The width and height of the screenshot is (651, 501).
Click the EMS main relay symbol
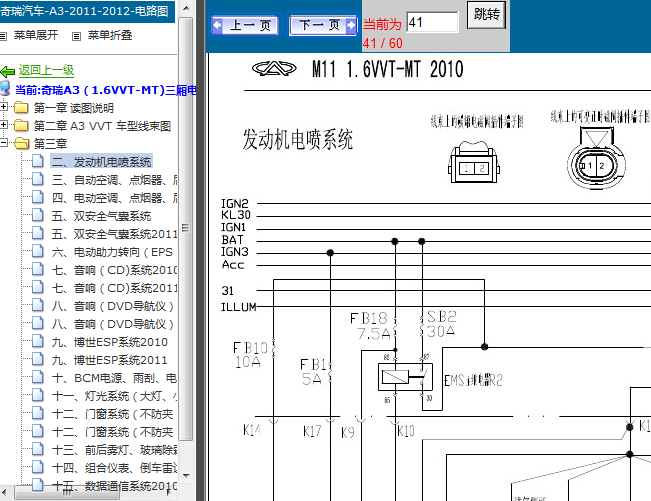[405, 376]
